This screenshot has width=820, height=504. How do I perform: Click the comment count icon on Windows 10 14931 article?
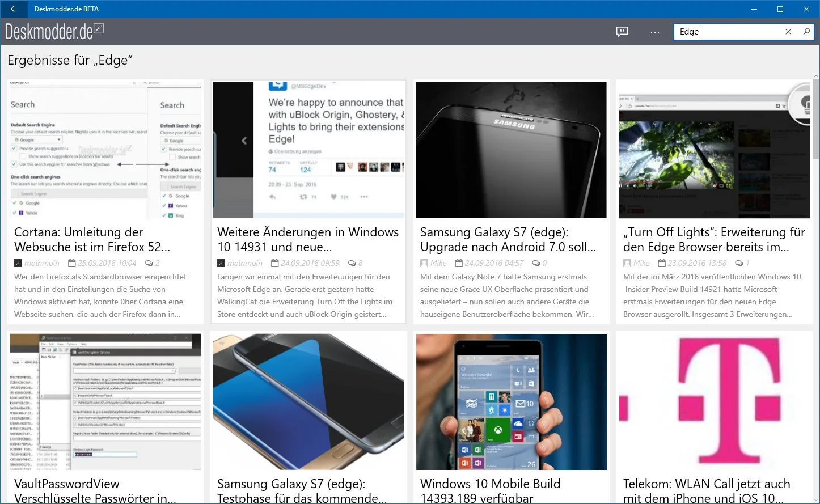click(x=352, y=263)
